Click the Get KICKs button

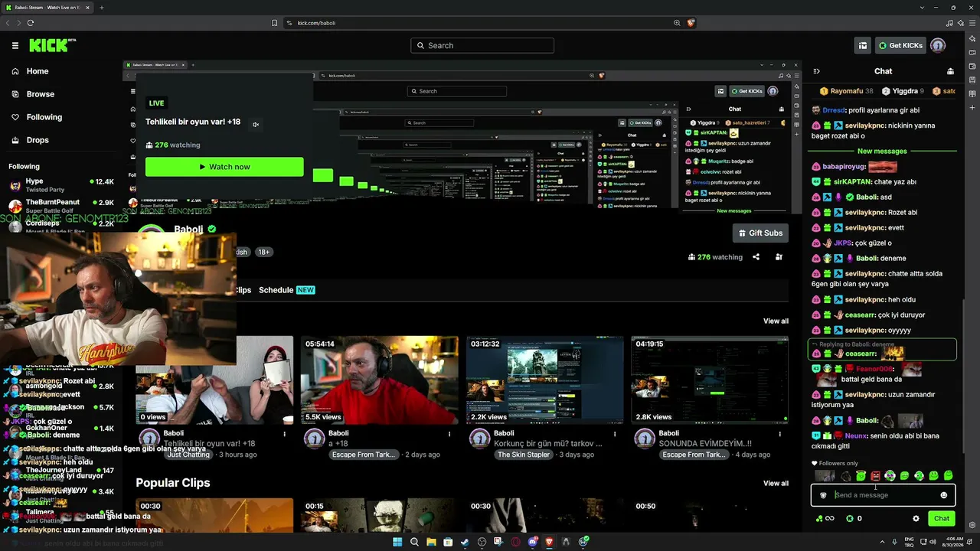tap(902, 46)
